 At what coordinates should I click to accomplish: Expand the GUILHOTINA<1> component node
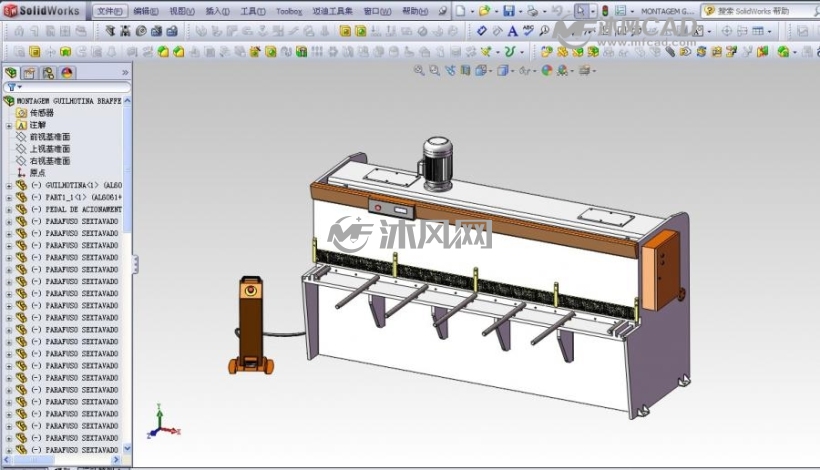tap(9, 185)
